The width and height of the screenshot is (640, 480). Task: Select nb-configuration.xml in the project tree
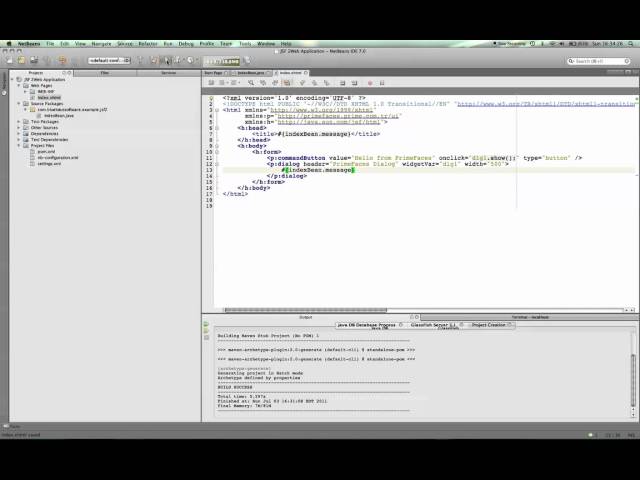coord(58,158)
